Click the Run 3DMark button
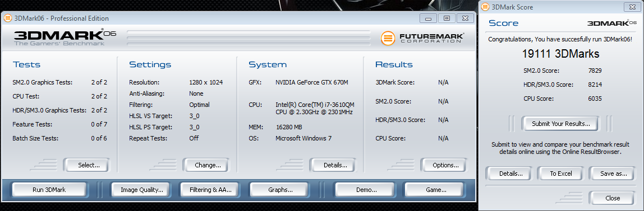 click(x=49, y=190)
